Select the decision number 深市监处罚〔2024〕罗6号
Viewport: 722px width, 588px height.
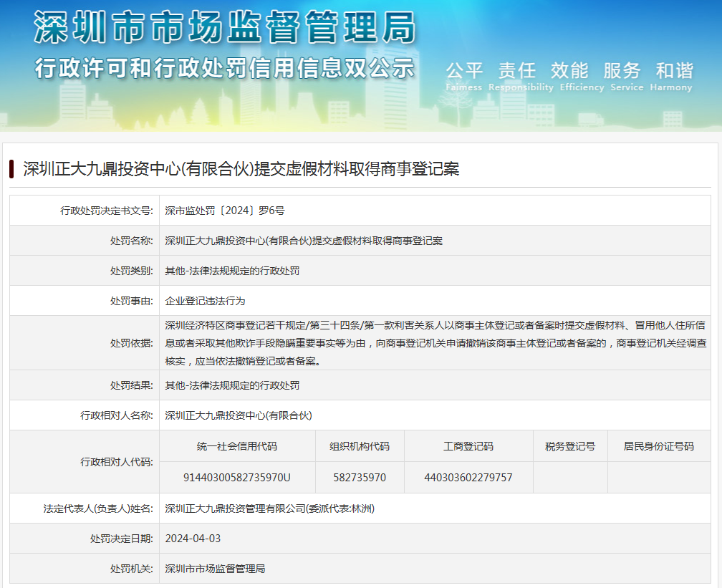tap(225, 211)
